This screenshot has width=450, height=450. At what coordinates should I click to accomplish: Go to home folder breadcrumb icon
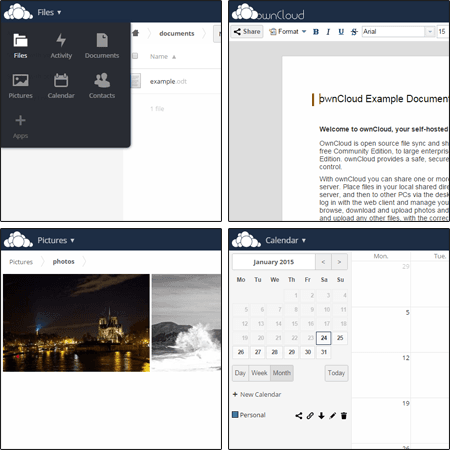pos(136,33)
